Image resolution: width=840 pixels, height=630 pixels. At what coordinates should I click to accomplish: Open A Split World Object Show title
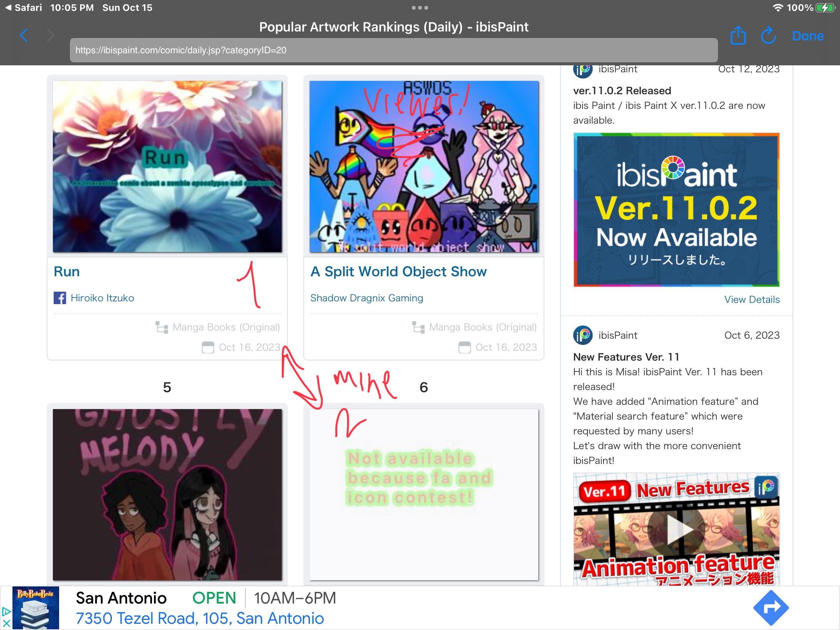point(398,271)
